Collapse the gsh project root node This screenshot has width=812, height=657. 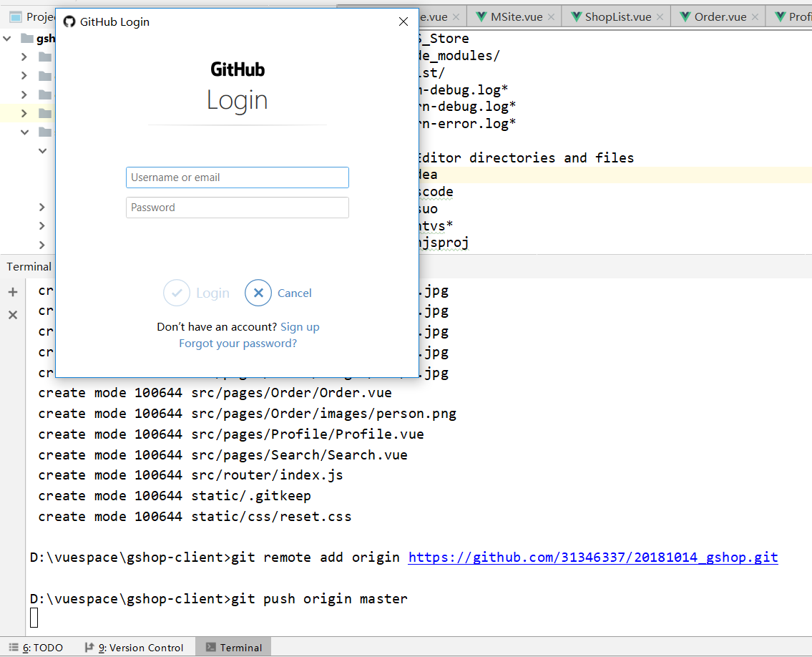[7, 39]
